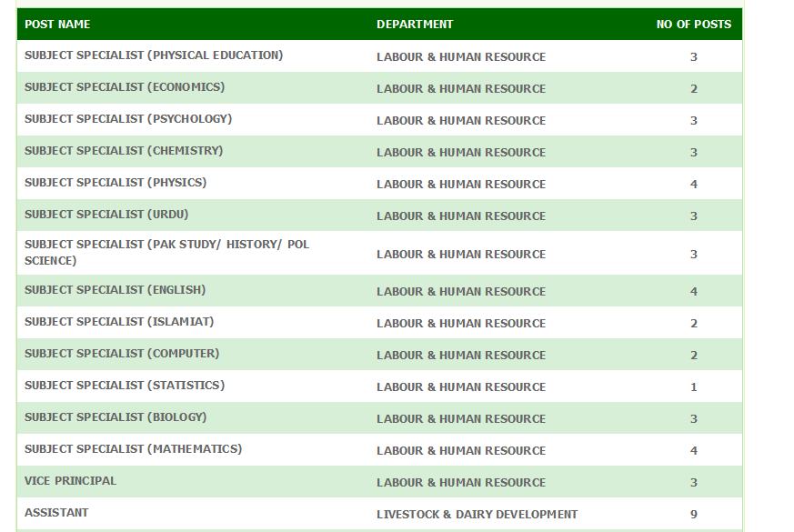Click post count 1 for Statistics
Screen dimensions: 794x532
694,387
